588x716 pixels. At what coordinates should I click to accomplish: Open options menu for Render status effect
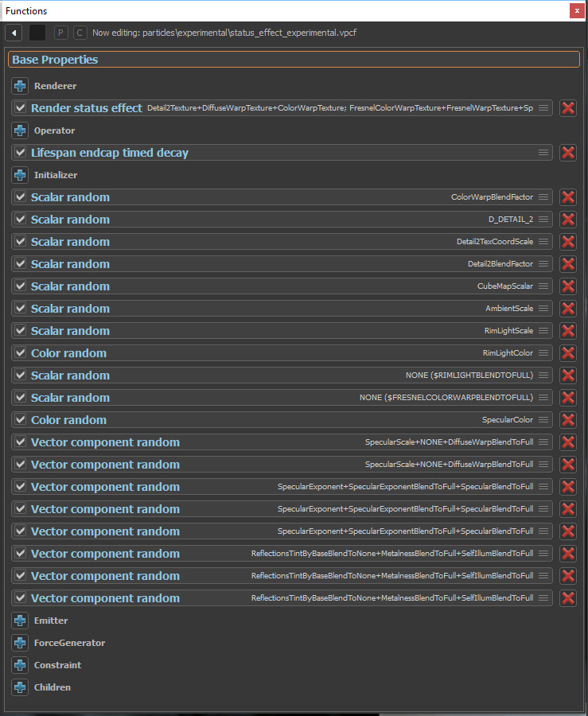545,108
